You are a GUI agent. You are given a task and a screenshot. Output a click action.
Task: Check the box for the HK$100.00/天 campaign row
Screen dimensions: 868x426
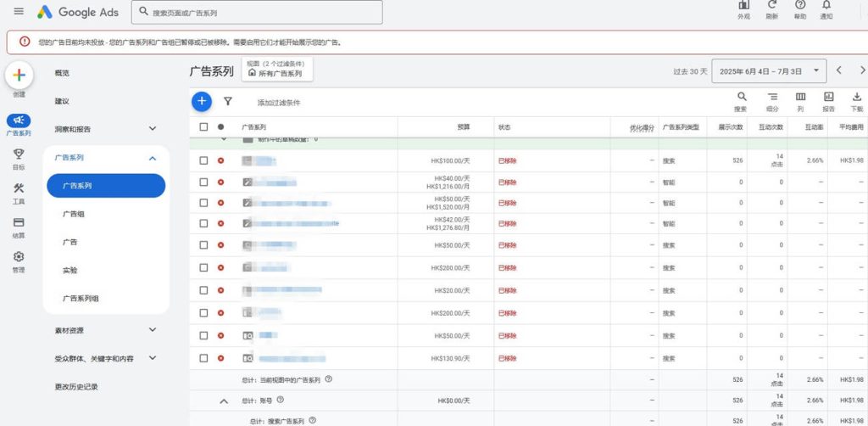203,160
